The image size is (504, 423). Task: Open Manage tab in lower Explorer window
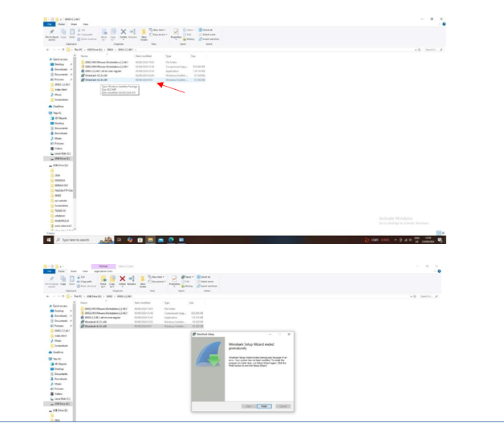[104, 266]
